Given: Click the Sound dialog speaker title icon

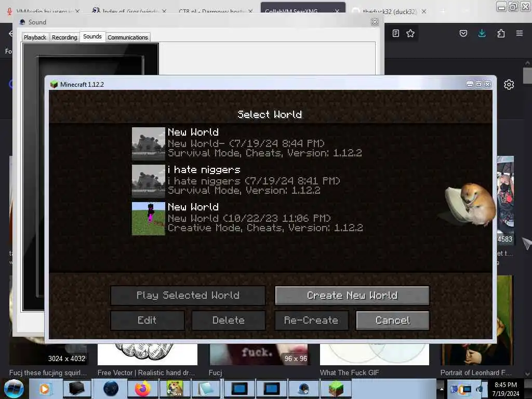Looking at the screenshot, I should (22, 22).
